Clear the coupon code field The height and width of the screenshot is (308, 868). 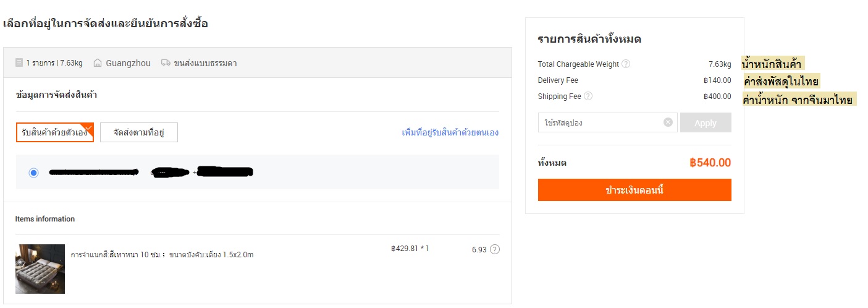click(668, 122)
